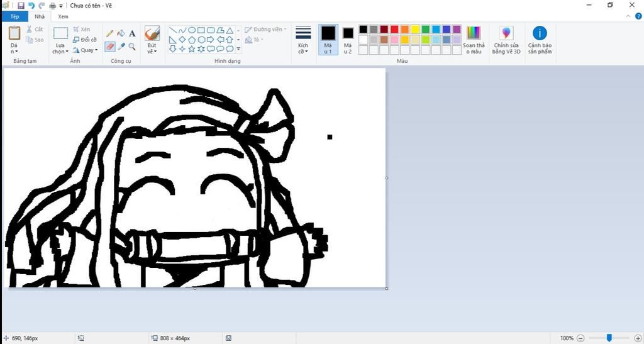Click the zoom slider handle

click(x=609, y=338)
